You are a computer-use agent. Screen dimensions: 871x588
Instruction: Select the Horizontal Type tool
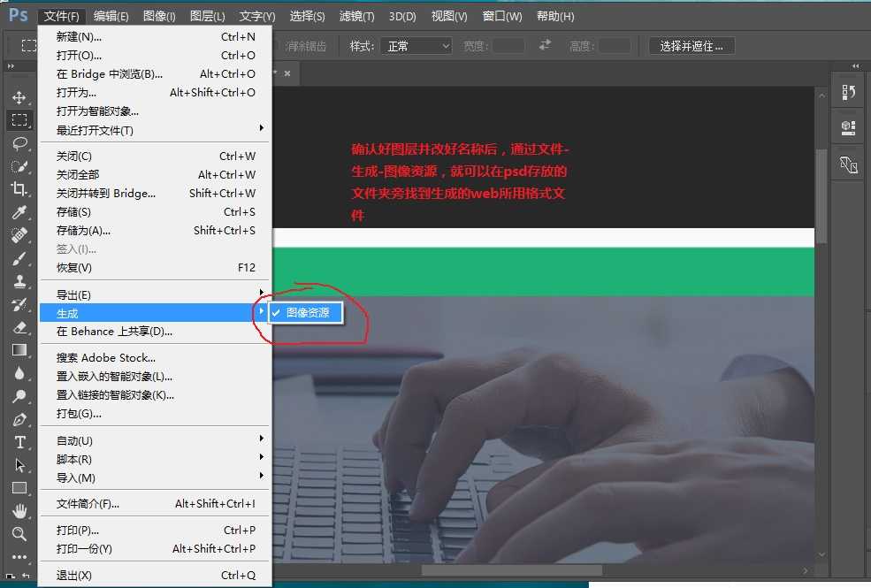19,442
